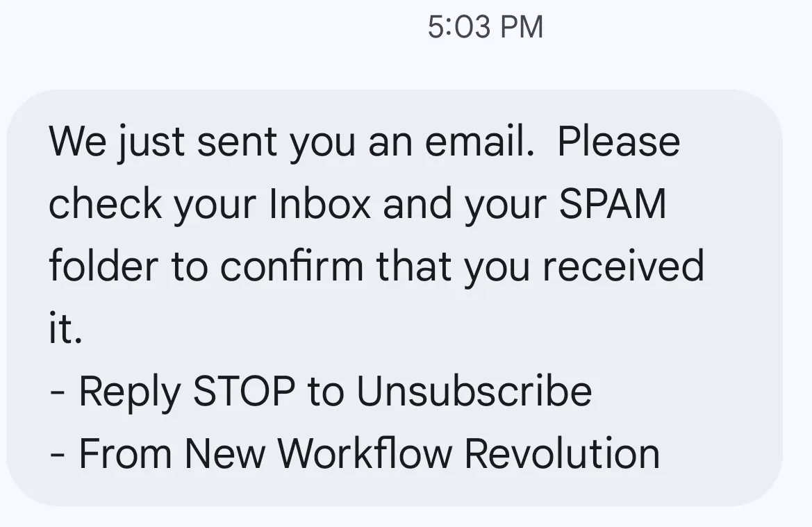Click the word "check" in the message

click(x=105, y=204)
